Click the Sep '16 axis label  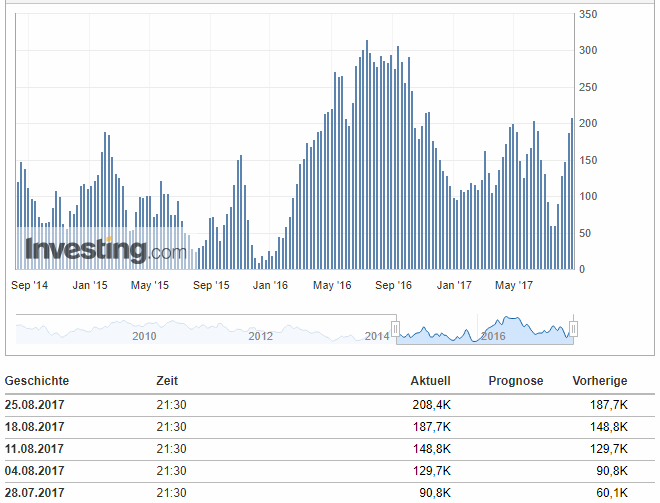coord(393,286)
